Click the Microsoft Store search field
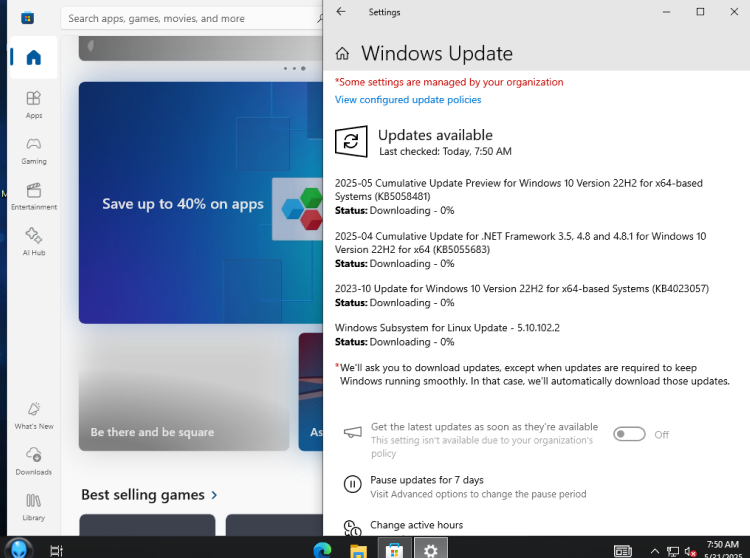 point(191,18)
